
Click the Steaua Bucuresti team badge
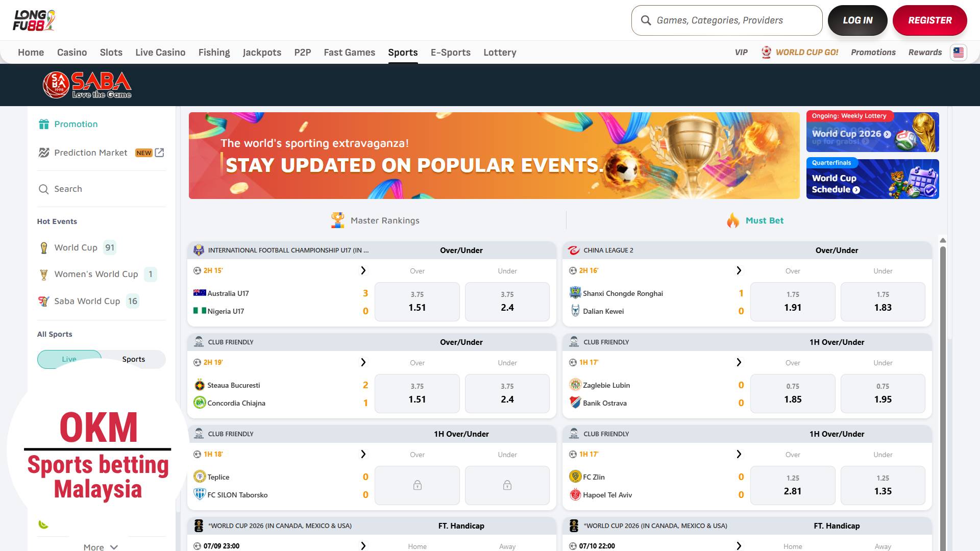click(200, 385)
